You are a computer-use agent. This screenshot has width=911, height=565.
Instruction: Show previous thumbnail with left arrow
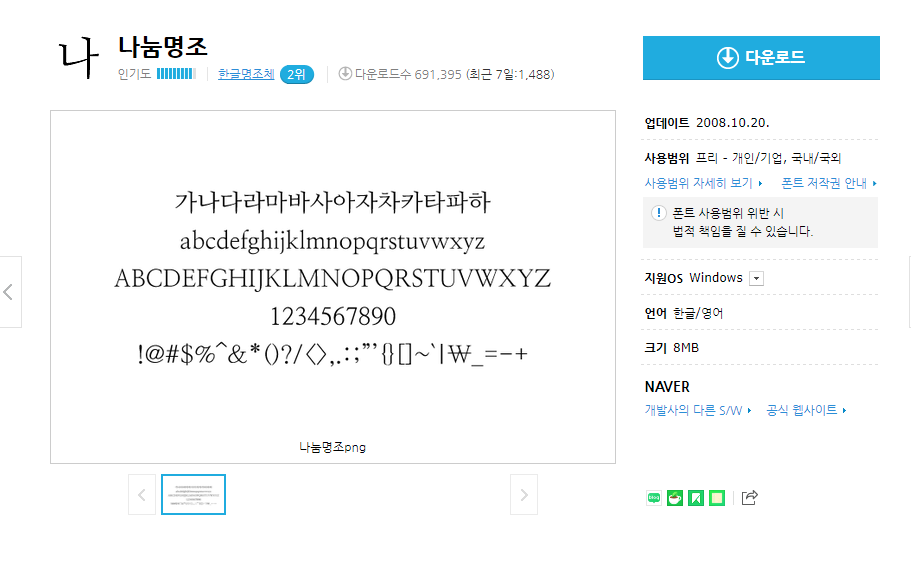point(142,495)
